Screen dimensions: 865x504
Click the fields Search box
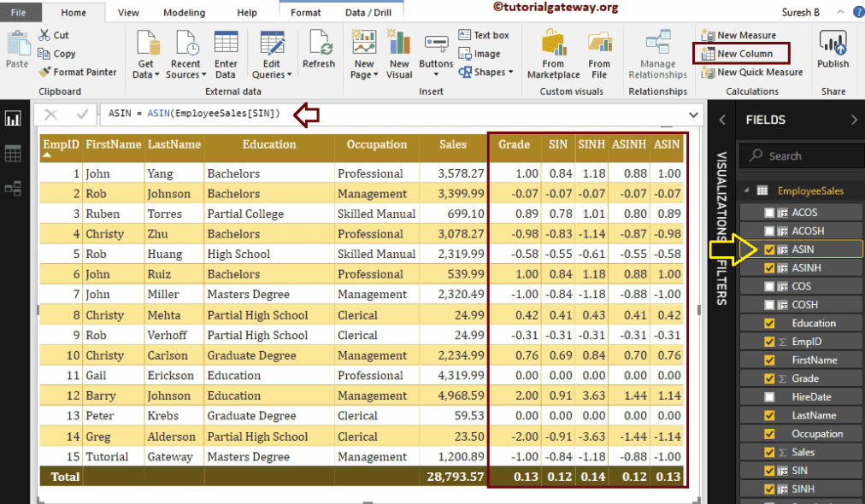point(799,156)
